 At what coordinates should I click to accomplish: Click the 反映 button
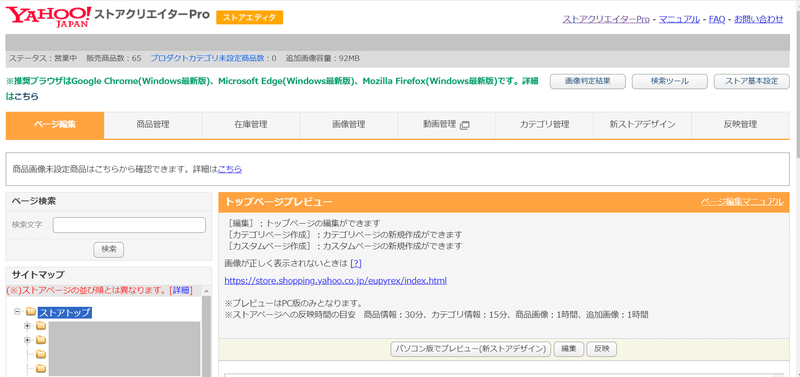click(x=602, y=349)
